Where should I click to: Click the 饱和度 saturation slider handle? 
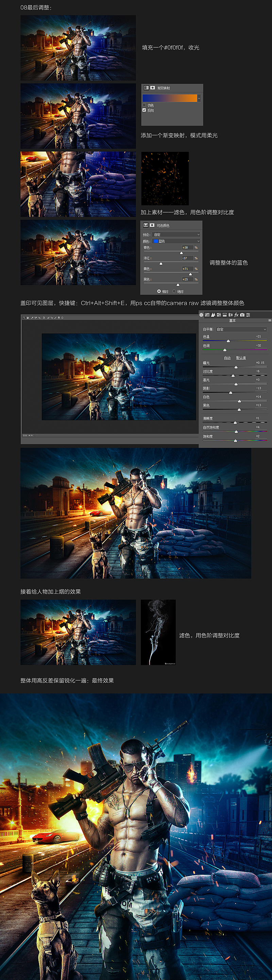pos(235,440)
